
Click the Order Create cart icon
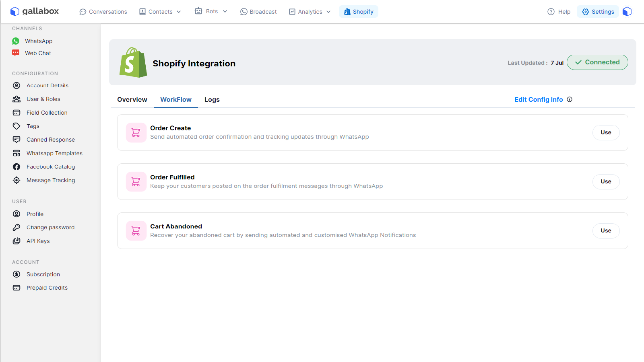coord(136,133)
